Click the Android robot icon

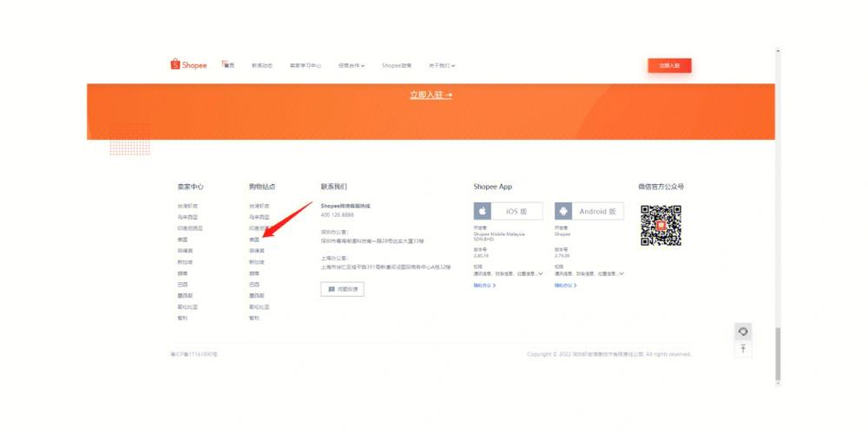pos(563,212)
